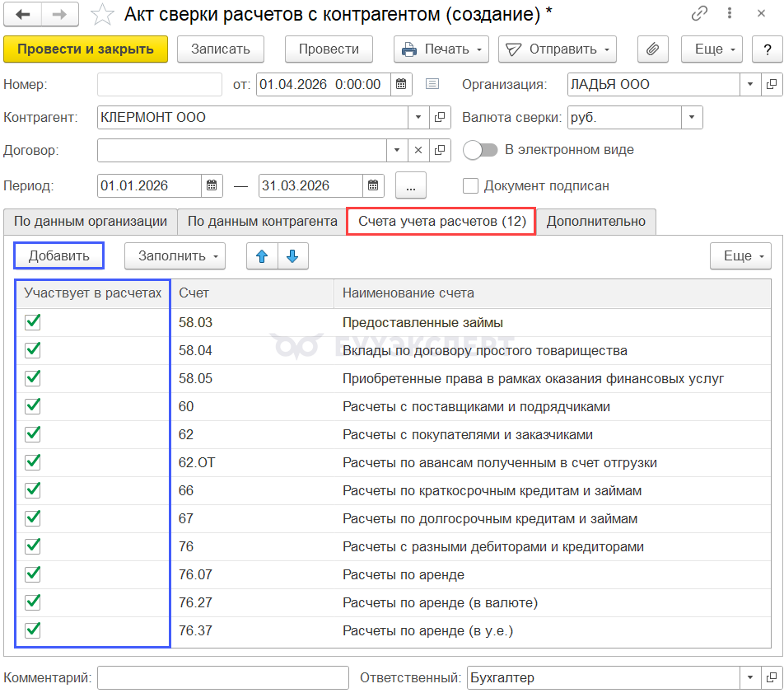784x693 pixels.
Task: Open calendar for document date field
Action: [400, 84]
